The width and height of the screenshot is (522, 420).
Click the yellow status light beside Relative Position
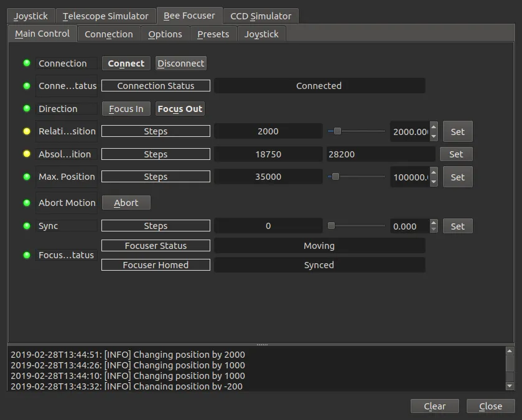point(27,131)
